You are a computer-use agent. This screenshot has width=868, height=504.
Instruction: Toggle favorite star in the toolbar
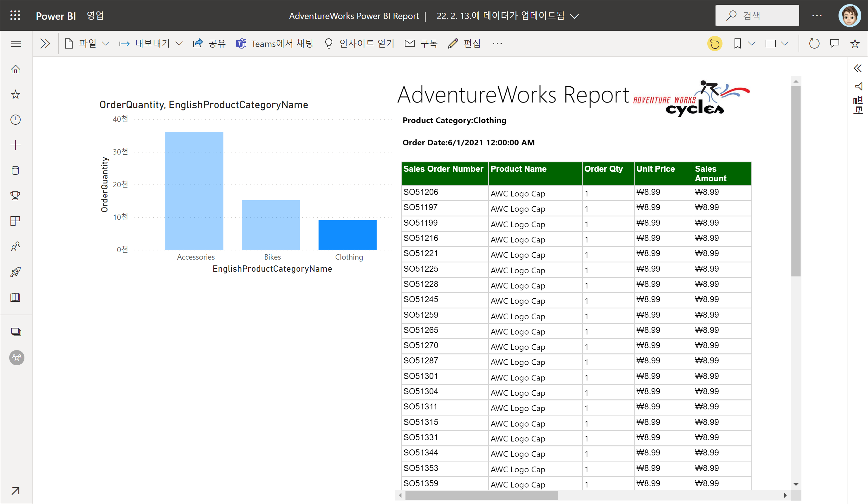pyautogui.click(x=855, y=44)
